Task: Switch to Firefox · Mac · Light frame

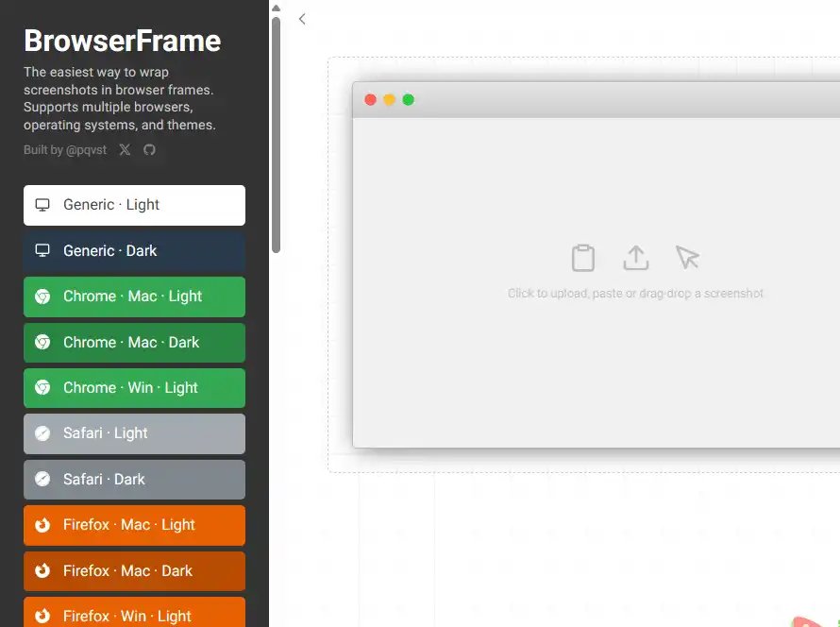Action: 134,525
